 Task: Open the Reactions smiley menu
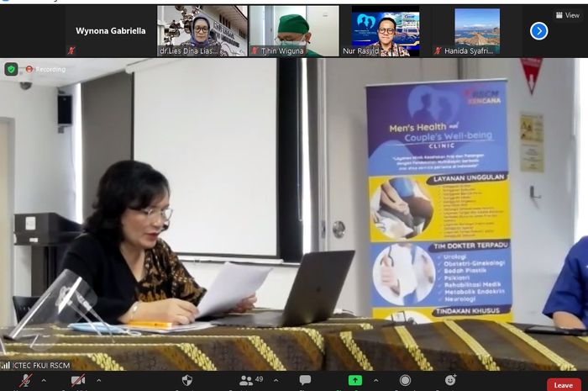coord(450,380)
